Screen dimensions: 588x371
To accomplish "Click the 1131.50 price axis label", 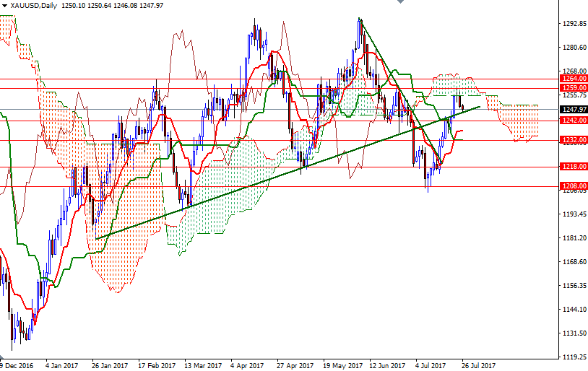I will coord(574,333).
